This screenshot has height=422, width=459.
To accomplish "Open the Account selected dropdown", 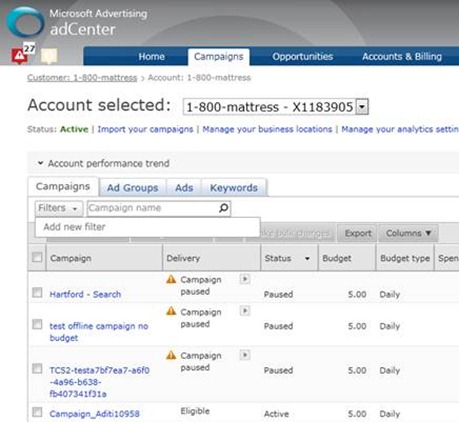I will (x=362, y=107).
